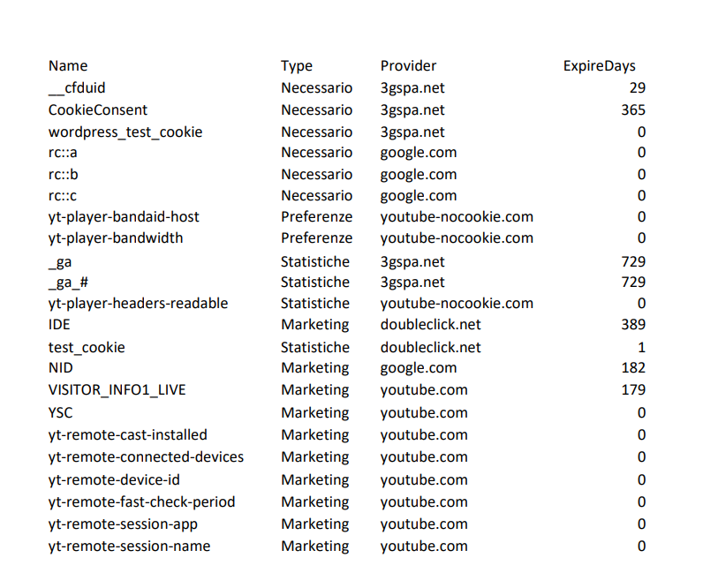Click the ExpireDays column header
Screen dimensions: 703x588
599,66
